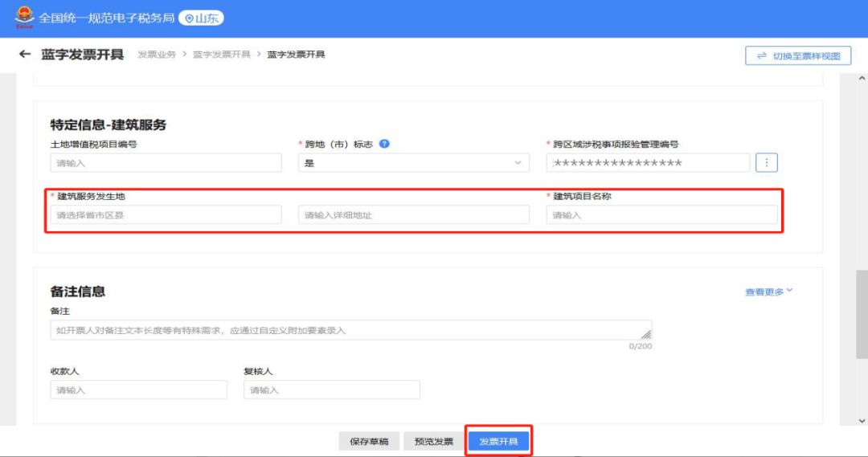
Task: Click 预览发票 button
Action: pos(433,441)
